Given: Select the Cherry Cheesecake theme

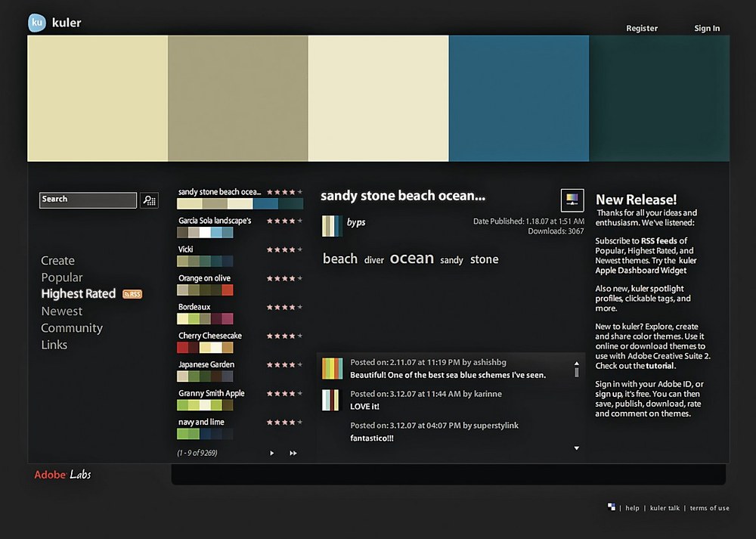Looking at the screenshot, I should [209, 336].
